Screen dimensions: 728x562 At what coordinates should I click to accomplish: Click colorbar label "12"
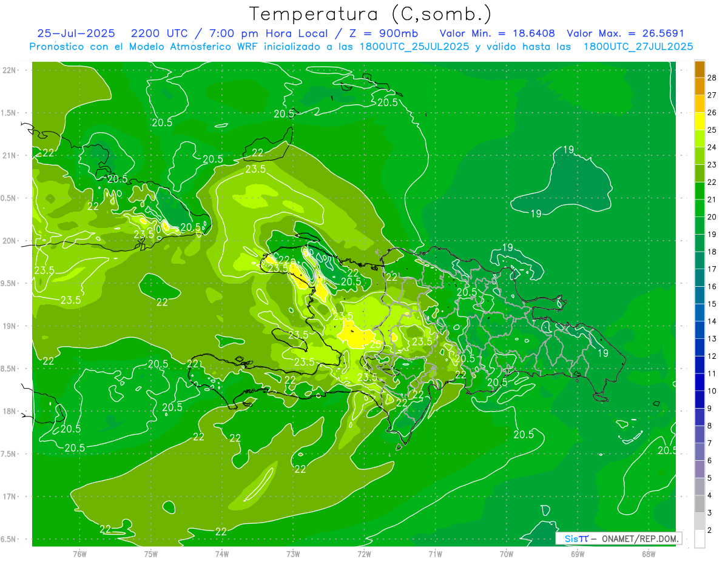(x=712, y=356)
